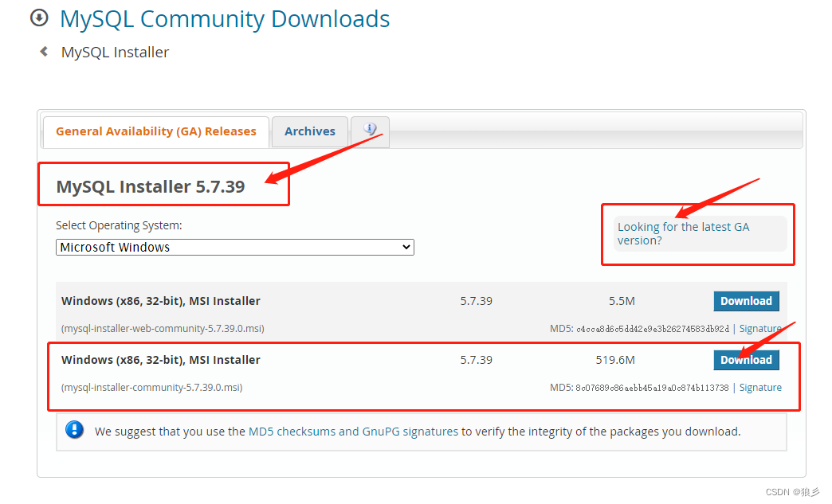
Task: Open MD5 checksums and GnuPG signatures link
Action: pos(353,432)
